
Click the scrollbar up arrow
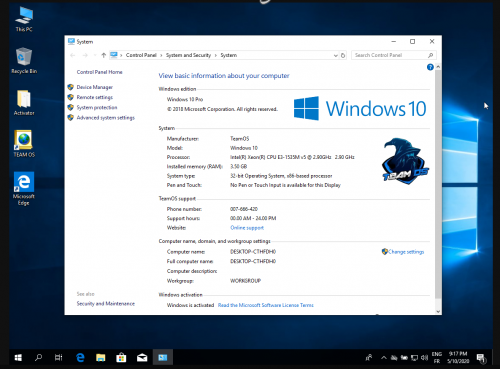click(438, 67)
